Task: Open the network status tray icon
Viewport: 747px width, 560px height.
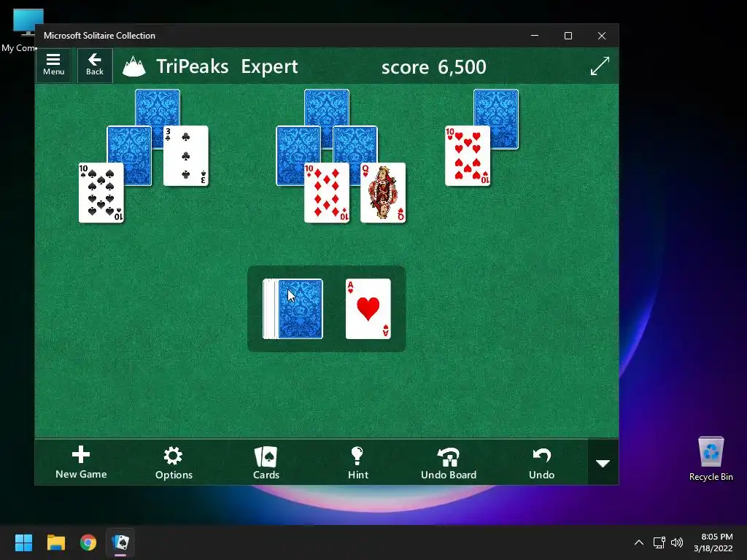Action: [659, 542]
